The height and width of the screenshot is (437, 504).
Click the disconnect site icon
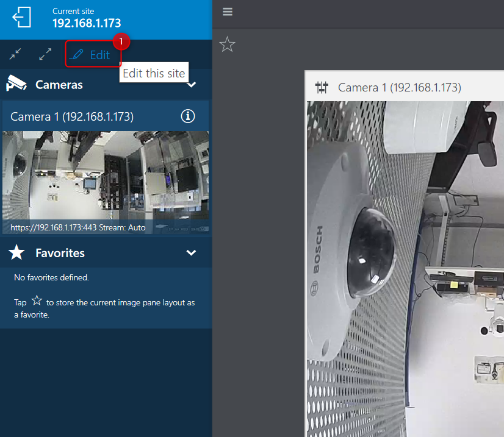tap(21, 17)
